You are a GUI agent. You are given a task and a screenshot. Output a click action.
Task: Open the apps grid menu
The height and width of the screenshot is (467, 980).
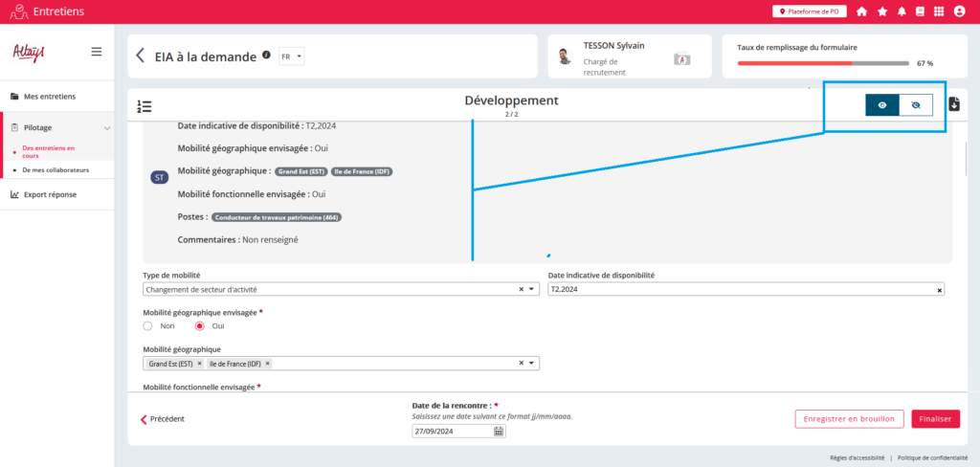pyautogui.click(x=939, y=11)
